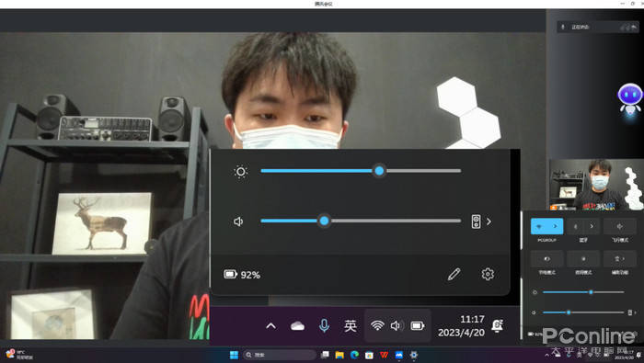Open settings via gear beside the pencil
The image size is (644, 363).
point(488,274)
